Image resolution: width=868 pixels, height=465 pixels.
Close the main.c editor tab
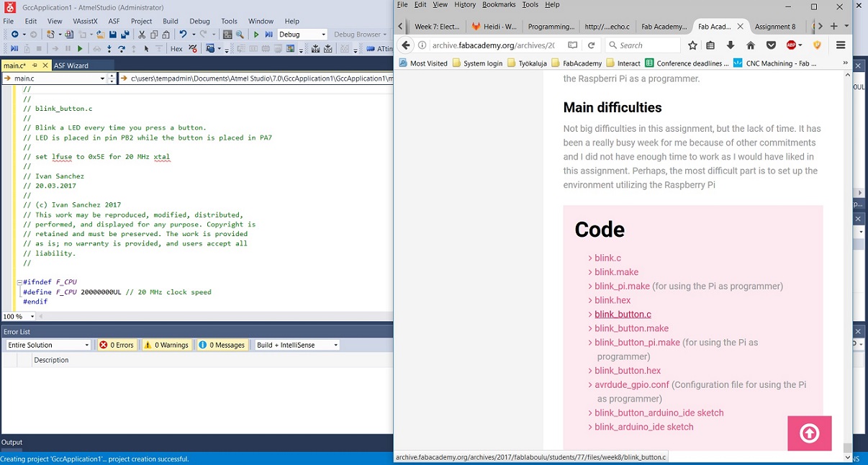pyautogui.click(x=44, y=66)
